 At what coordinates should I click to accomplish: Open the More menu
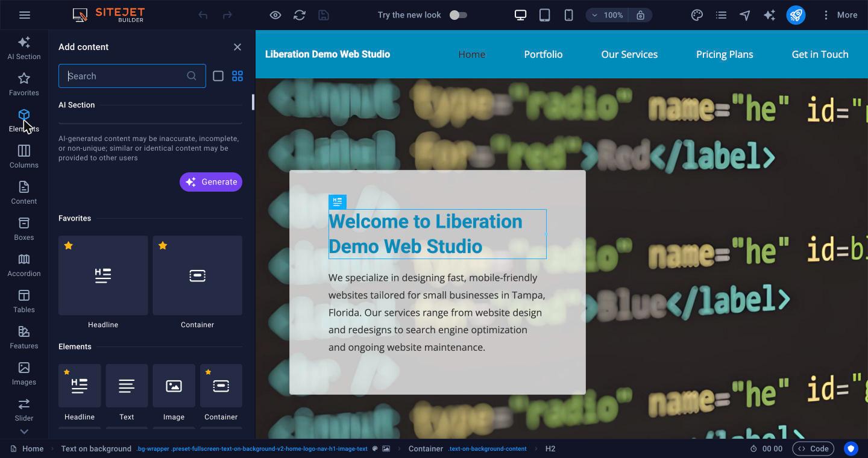pos(840,15)
